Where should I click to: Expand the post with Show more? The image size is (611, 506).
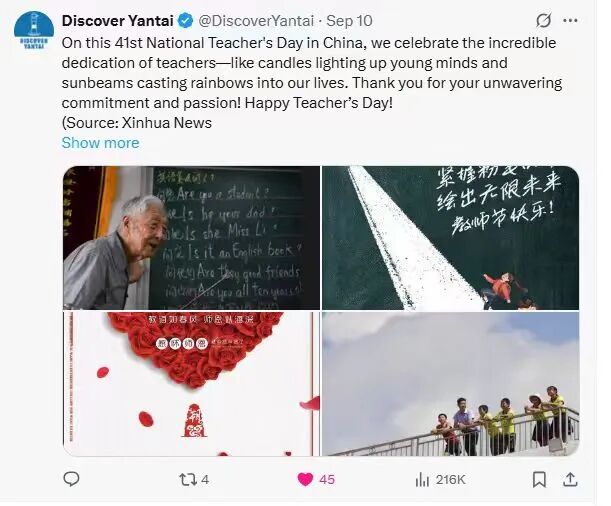[101, 143]
